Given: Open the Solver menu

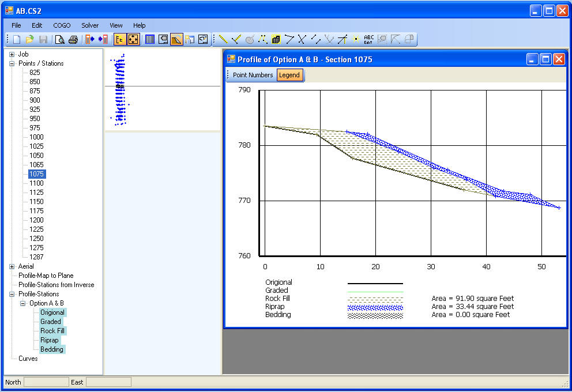Looking at the screenshot, I should pos(90,25).
